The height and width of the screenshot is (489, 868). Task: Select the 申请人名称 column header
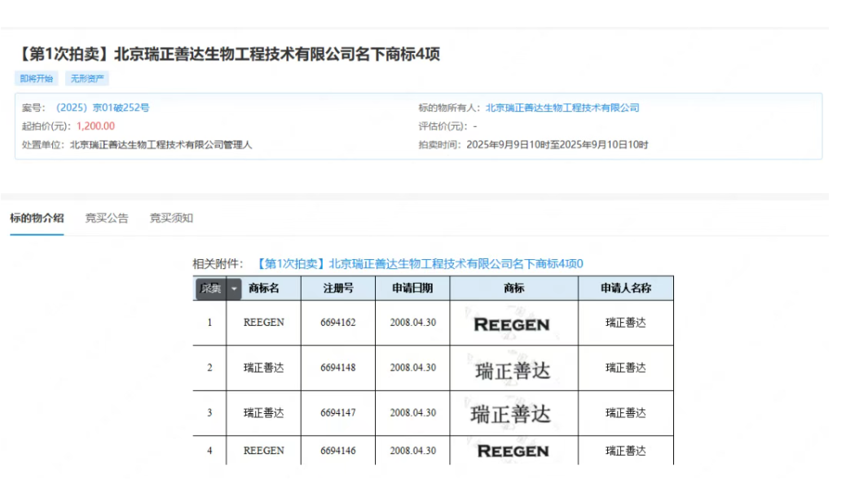(x=626, y=288)
